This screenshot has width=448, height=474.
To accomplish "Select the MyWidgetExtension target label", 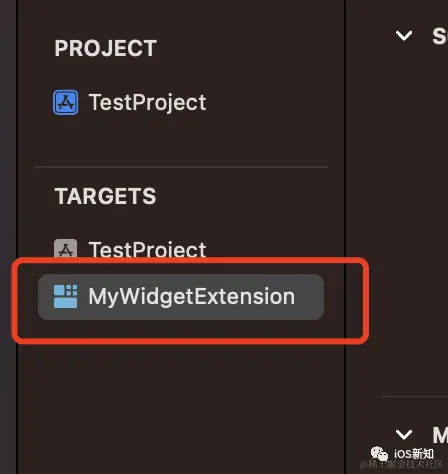I will (x=192, y=296).
